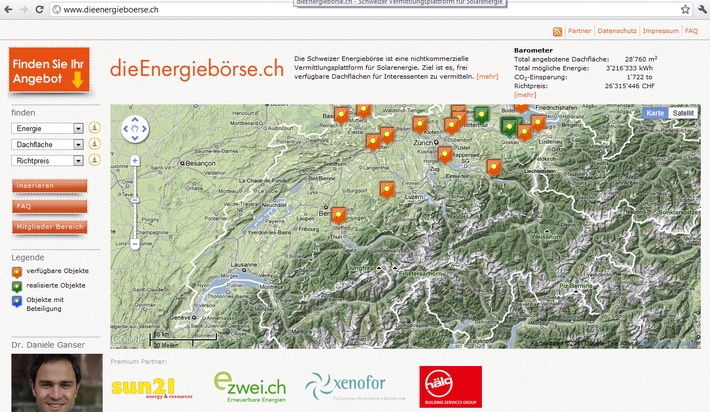Click the Total angebotene Dachfläche value 28'760 m²
This screenshot has height=412, width=710.
pos(641,59)
